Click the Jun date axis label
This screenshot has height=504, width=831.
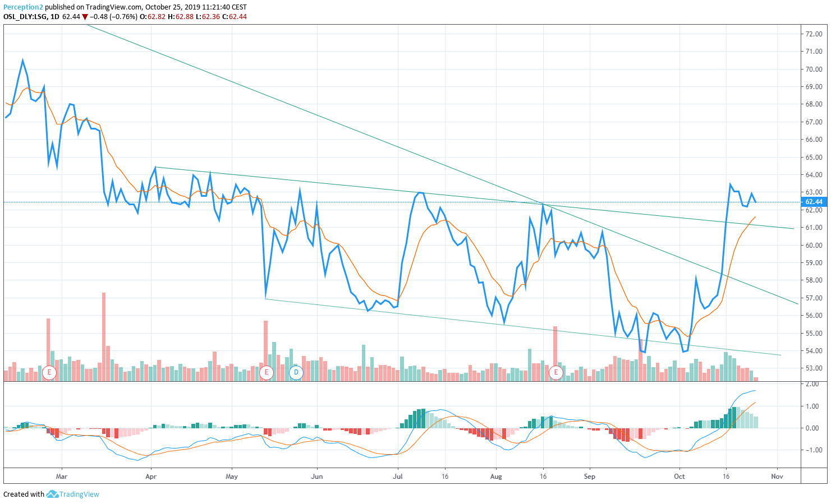(x=317, y=477)
